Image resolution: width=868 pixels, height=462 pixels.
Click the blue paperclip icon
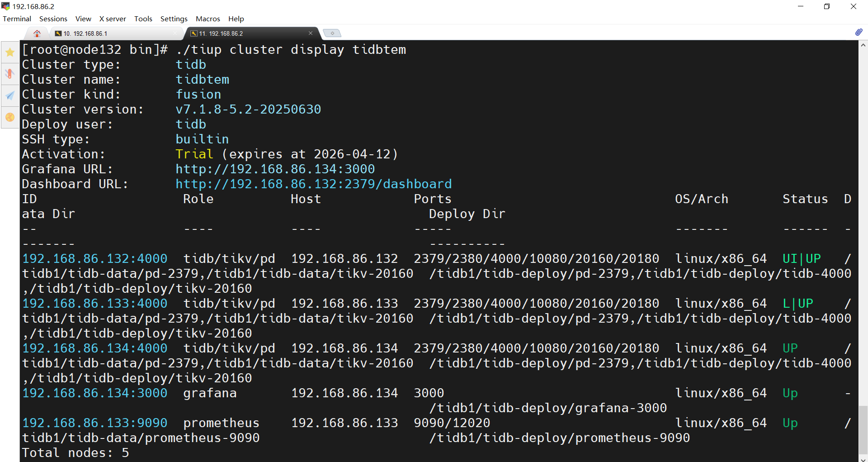[x=859, y=32]
